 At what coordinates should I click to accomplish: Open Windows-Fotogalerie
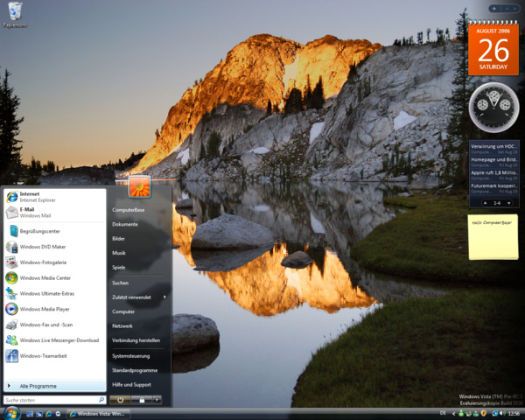43,262
